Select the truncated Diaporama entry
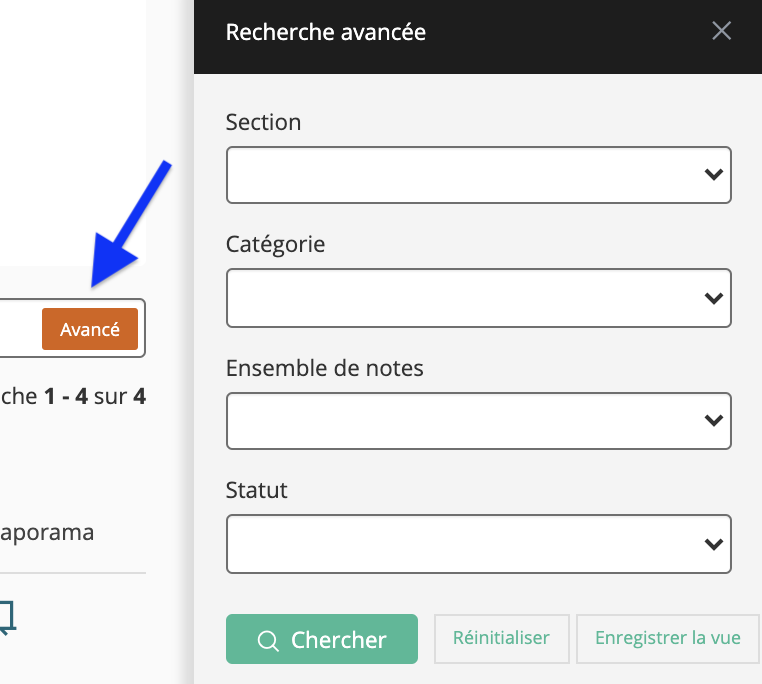Image resolution: width=762 pixels, height=684 pixels. 47,532
